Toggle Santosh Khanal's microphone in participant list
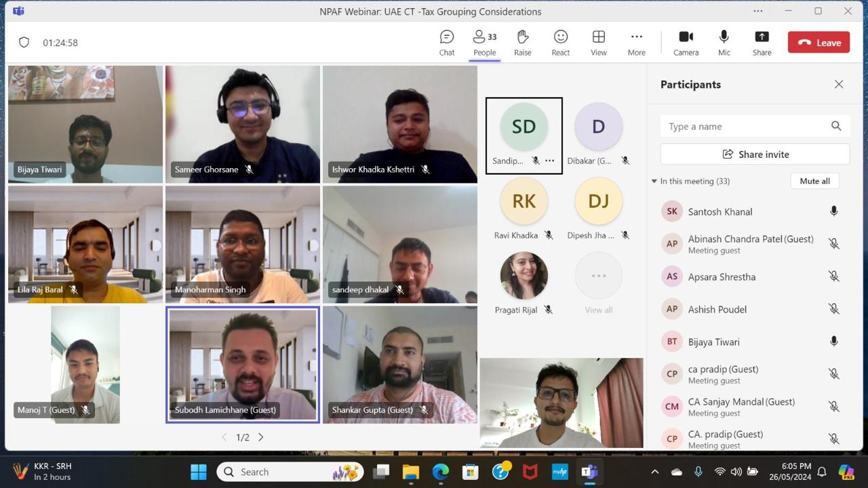 tap(833, 211)
